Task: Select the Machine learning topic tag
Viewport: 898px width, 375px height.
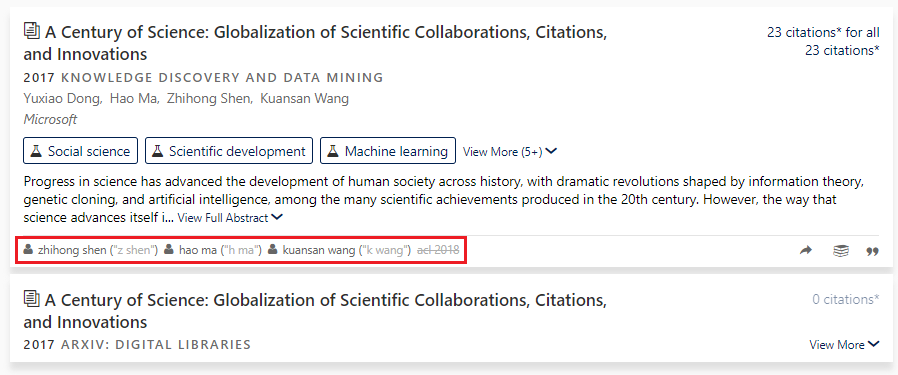Action: tap(388, 151)
